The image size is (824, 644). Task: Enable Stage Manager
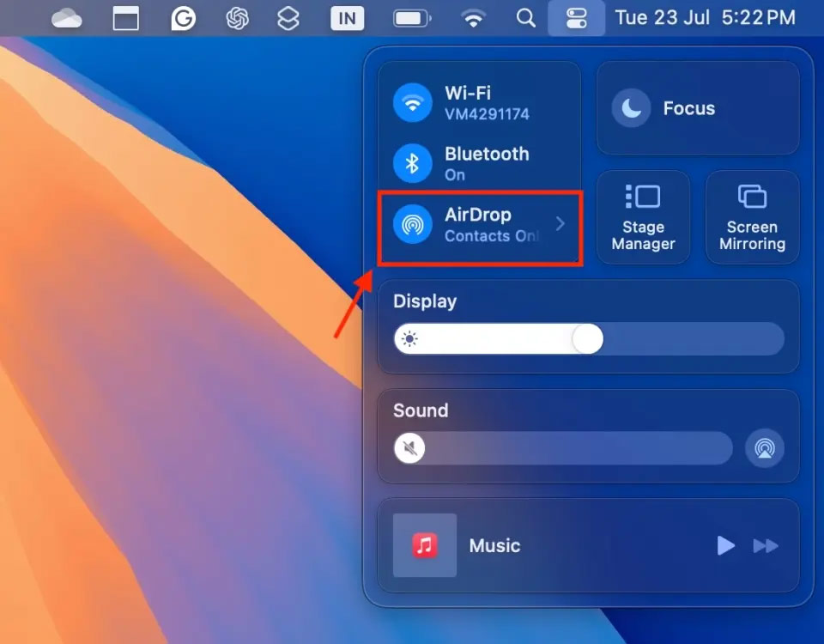click(x=643, y=216)
